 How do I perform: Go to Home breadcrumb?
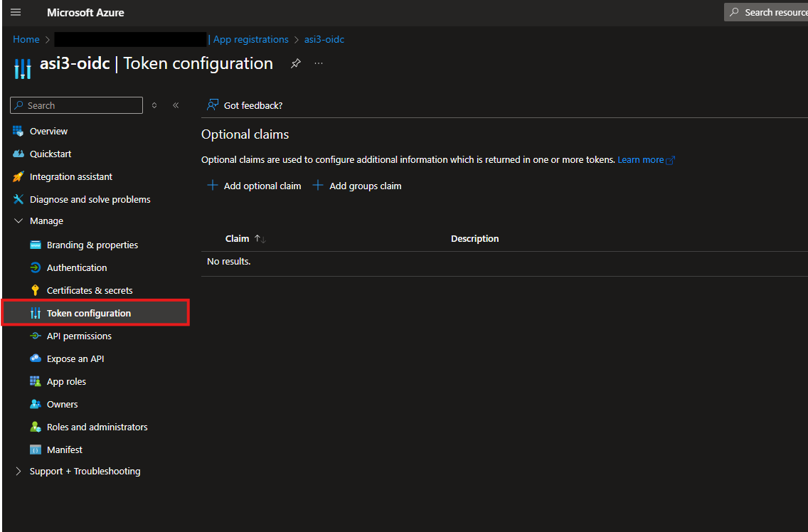click(26, 39)
